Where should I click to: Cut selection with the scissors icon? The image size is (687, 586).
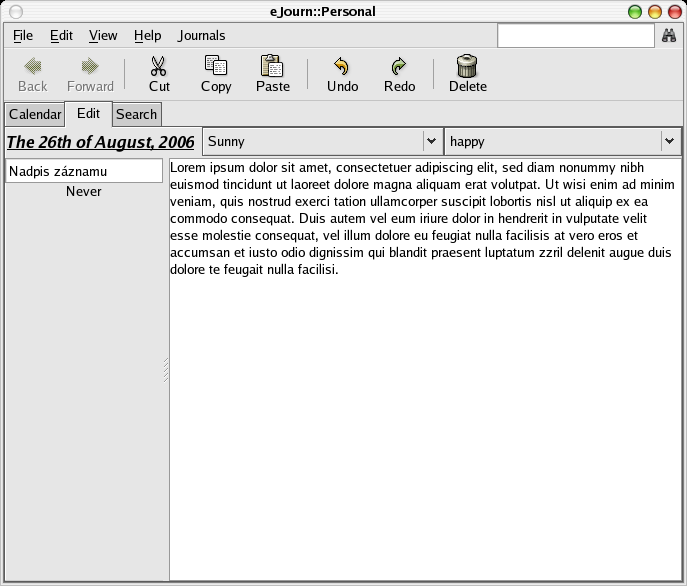pos(159,66)
